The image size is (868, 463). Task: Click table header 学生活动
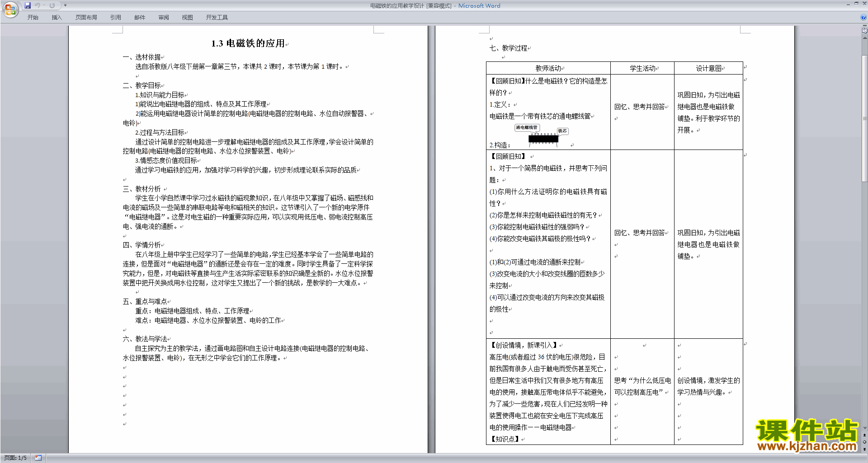642,68
